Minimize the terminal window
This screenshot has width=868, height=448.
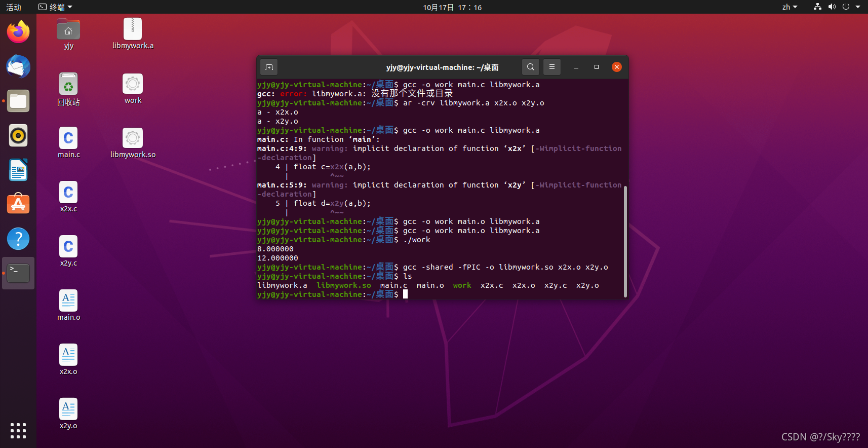click(x=576, y=67)
